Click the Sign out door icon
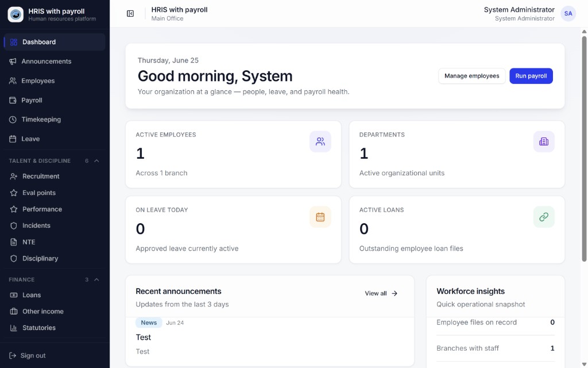 click(x=13, y=355)
